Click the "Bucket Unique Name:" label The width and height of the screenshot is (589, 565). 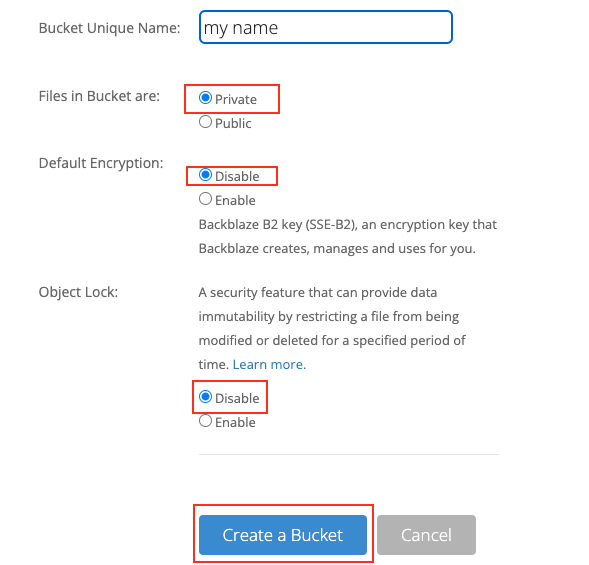[109, 28]
